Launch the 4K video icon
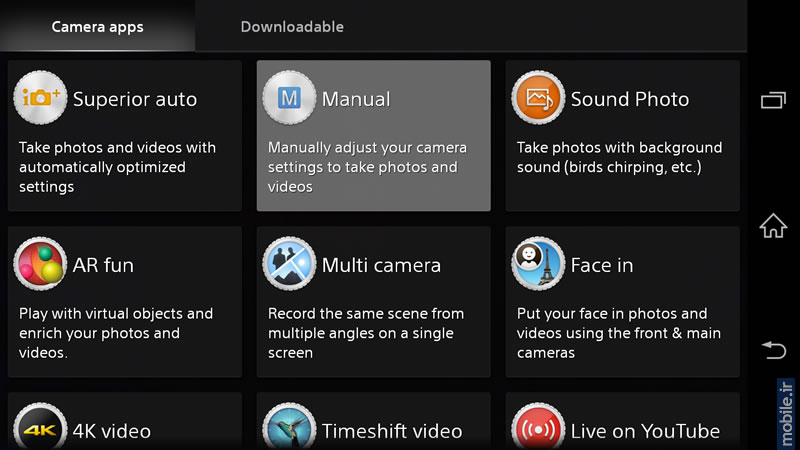 pyautogui.click(x=40, y=427)
